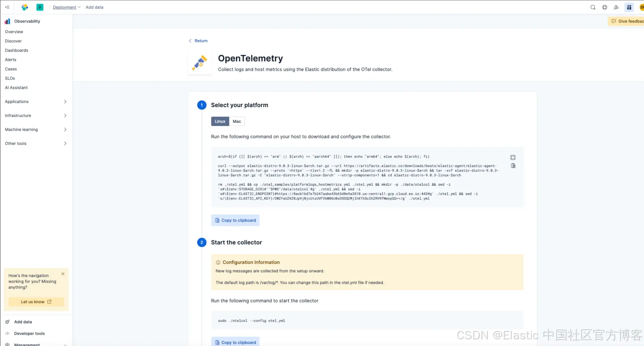Screen dimensions: 644x346
Task: Open the green D space avatar
Action: pyautogui.click(x=40, y=7)
